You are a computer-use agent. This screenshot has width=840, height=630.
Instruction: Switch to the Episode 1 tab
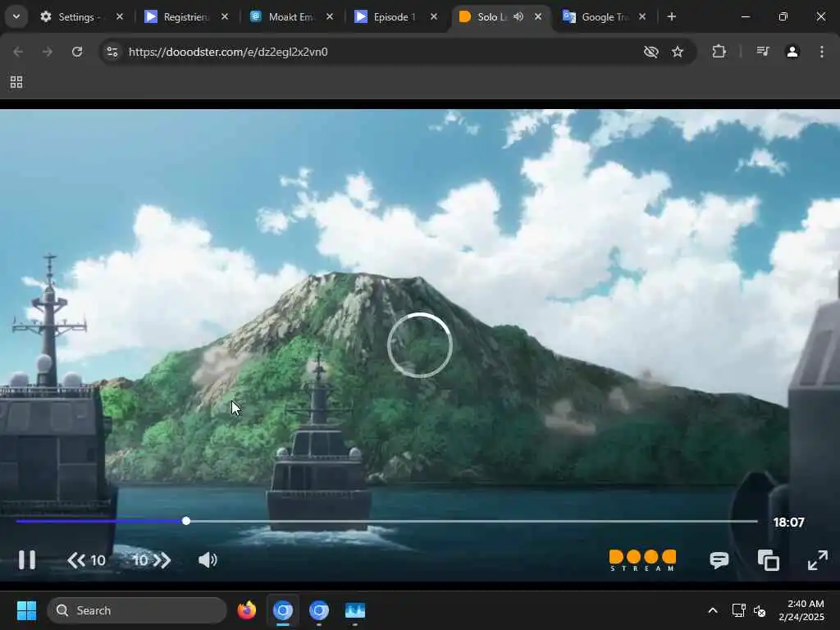click(395, 17)
